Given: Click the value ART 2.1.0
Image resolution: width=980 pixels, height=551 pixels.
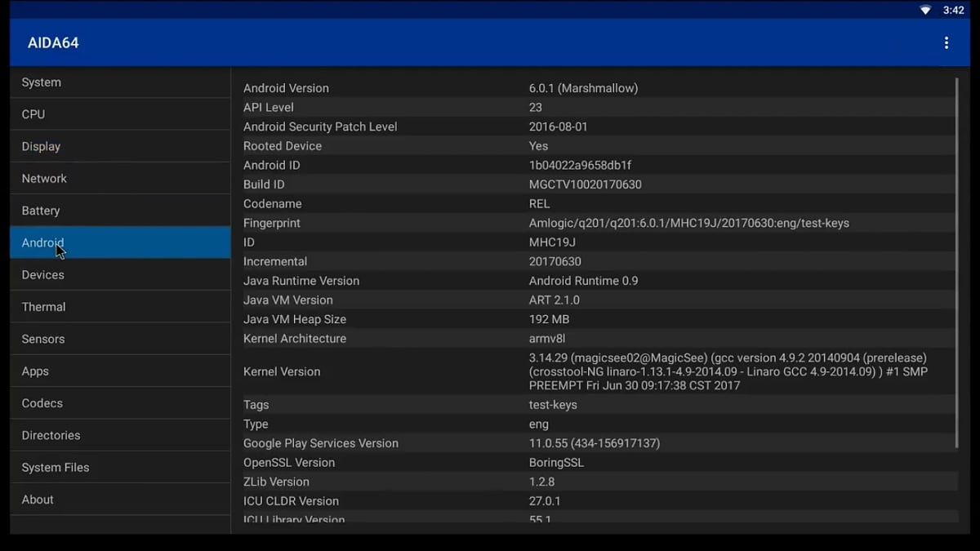Looking at the screenshot, I should (x=554, y=300).
